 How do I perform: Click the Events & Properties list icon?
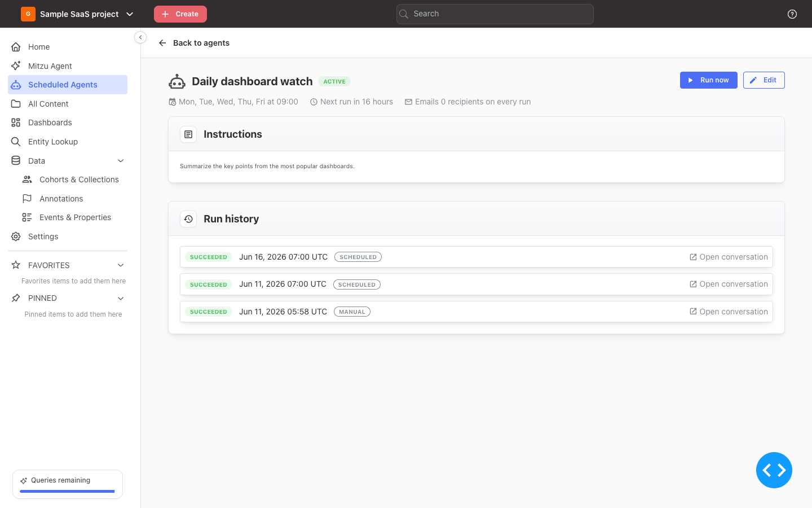point(27,217)
